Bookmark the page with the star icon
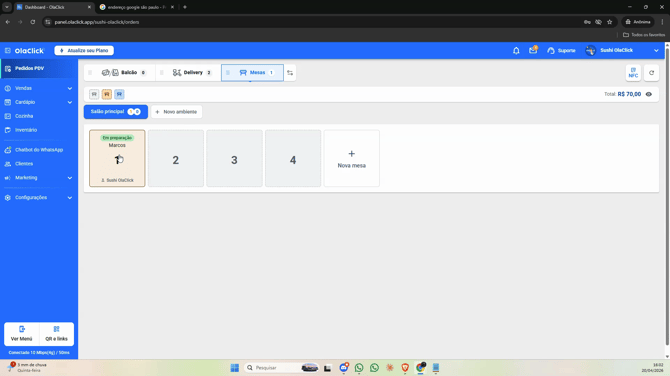The height and width of the screenshot is (376, 670). pyautogui.click(x=610, y=22)
